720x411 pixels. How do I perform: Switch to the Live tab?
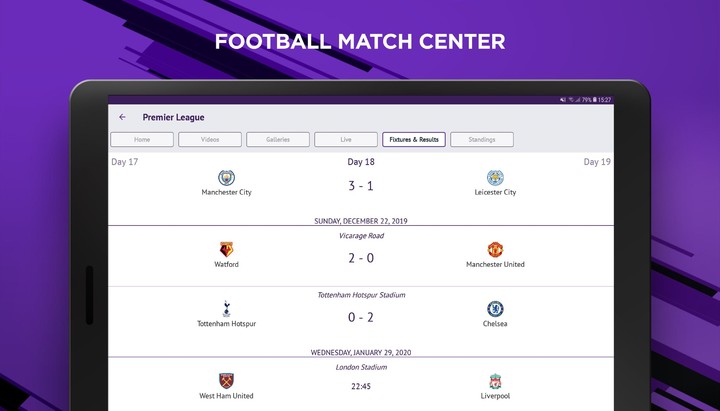(346, 140)
